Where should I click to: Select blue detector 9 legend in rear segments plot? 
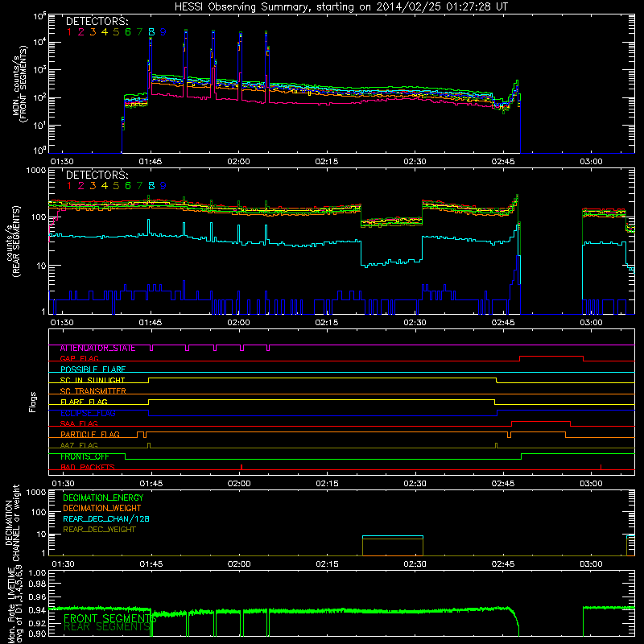[163, 186]
